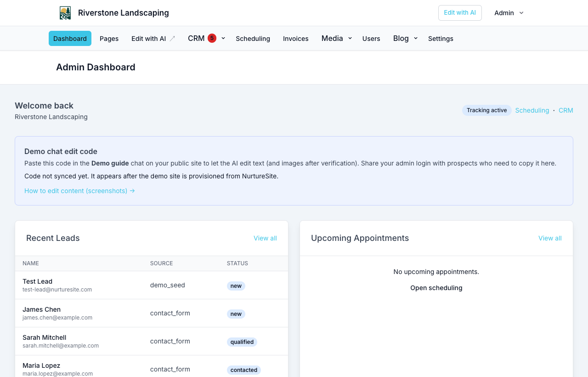This screenshot has height=377, width=588.
Task: Expand the Media menu chevron
Action: (x=350, y=38)
